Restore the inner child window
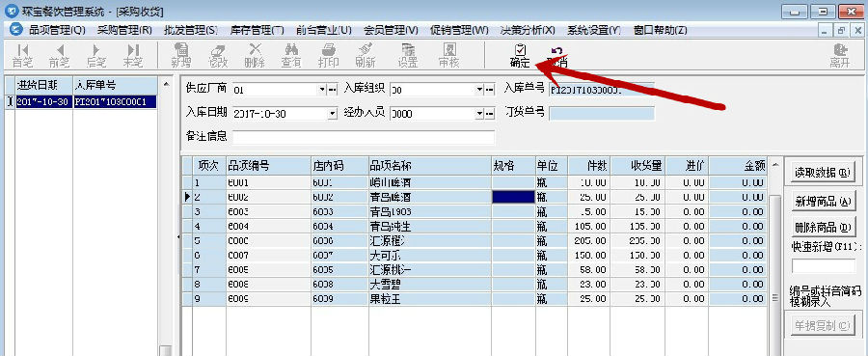868x356 pixels. pyautogui.click(x=841, y=30)
